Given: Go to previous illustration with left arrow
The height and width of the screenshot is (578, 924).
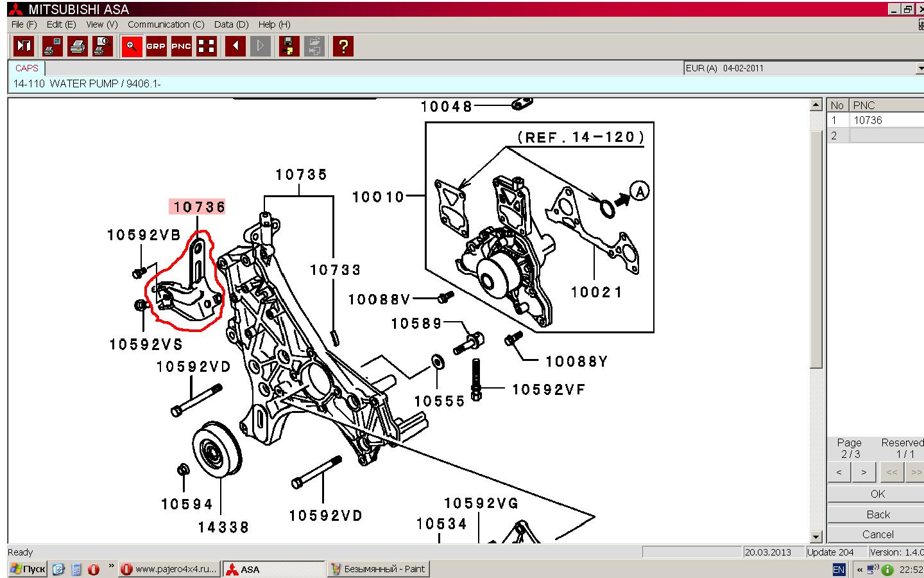Looking at the screenshot, I should coord(235,46).
